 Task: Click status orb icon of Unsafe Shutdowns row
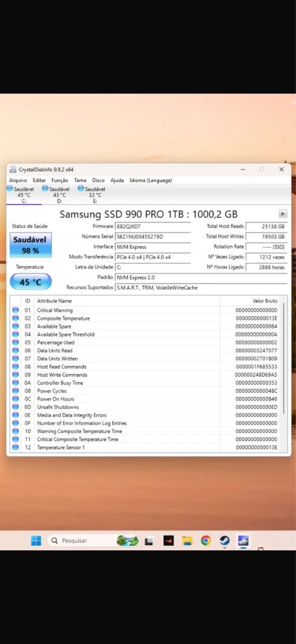tap(16, 407)
